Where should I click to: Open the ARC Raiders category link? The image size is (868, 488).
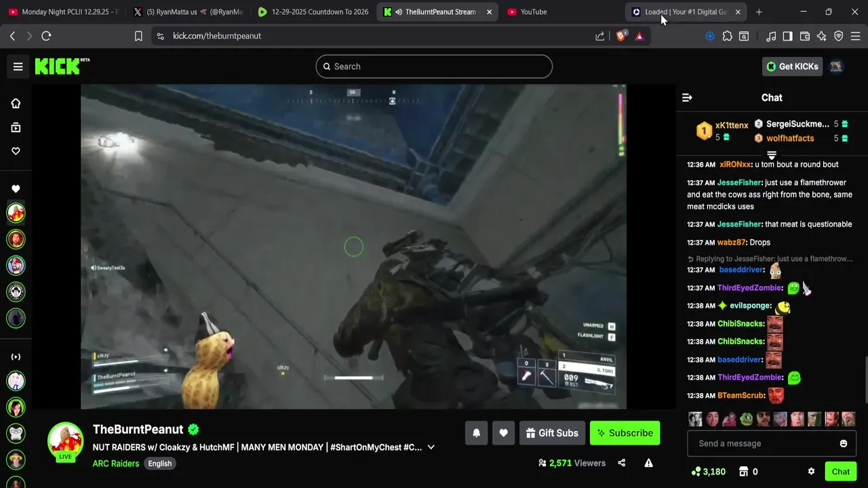(116, 464)
